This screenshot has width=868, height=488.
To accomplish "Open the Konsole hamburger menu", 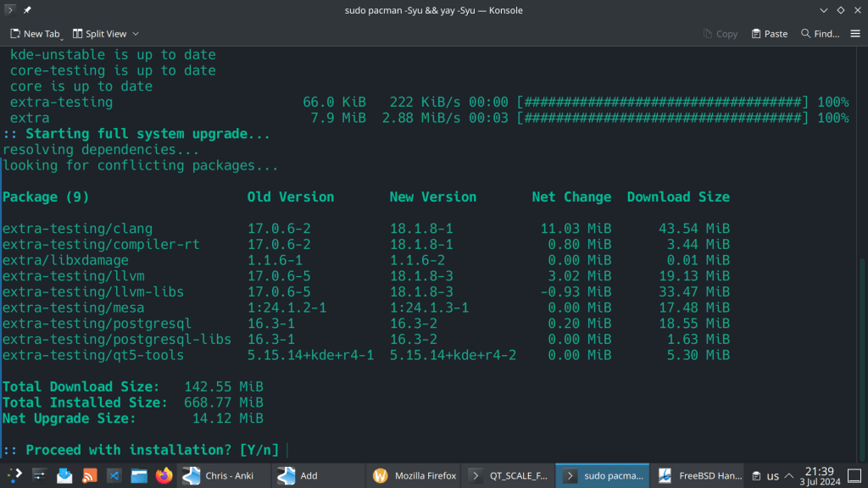I will [855, 34].
